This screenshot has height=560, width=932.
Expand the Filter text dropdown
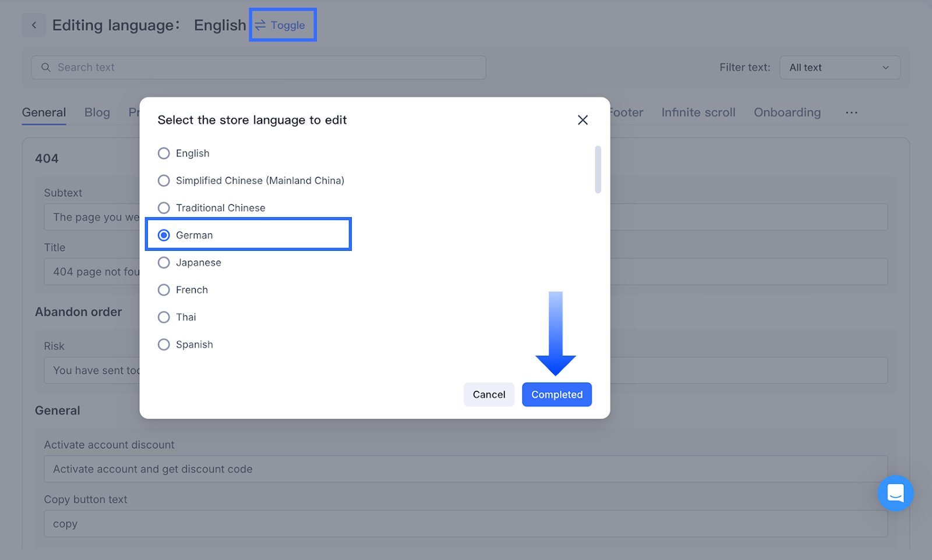(x=839, y=68)
